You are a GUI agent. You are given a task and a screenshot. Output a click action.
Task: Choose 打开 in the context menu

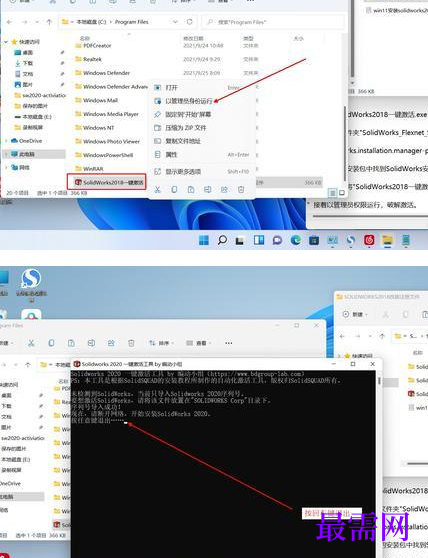point(171,88)
